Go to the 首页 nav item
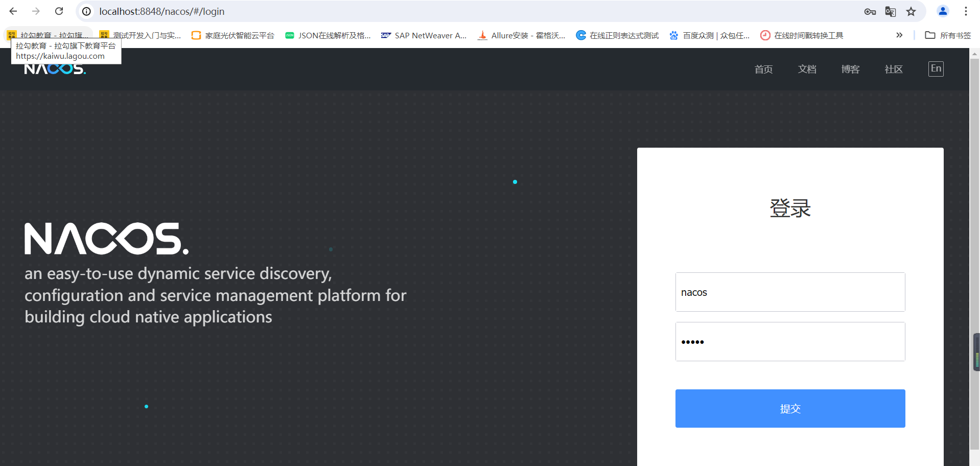This screenshot has height=466, width=980. pyautogui.click(x=763, y=69)
